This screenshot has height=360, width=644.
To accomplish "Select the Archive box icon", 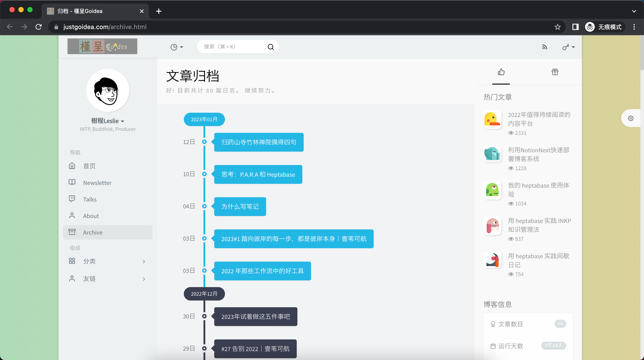I will pos(72,232).
